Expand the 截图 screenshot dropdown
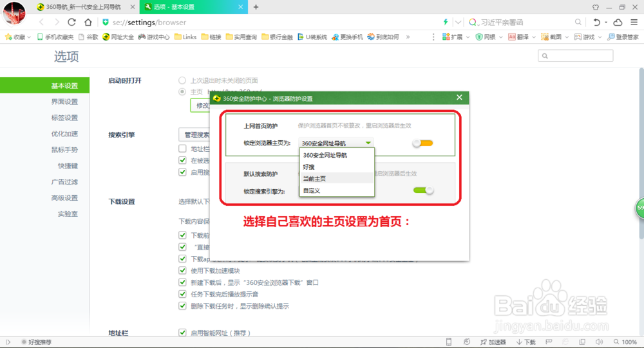 [567, 37]
